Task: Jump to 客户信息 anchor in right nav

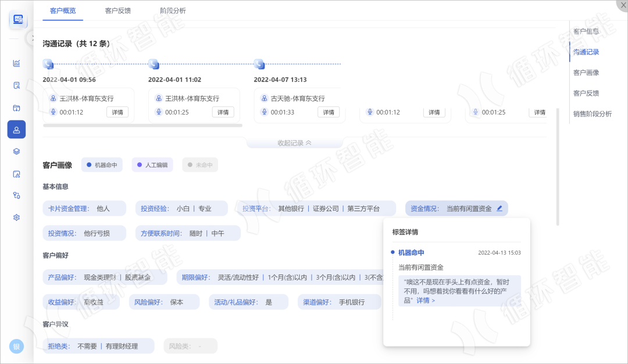Action: [586, 31]
